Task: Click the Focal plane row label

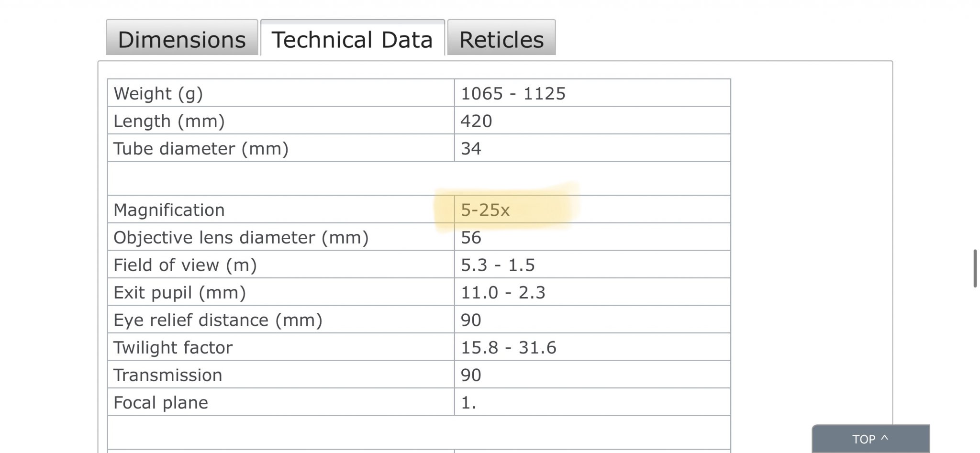Action: click(x=161, y=403)
